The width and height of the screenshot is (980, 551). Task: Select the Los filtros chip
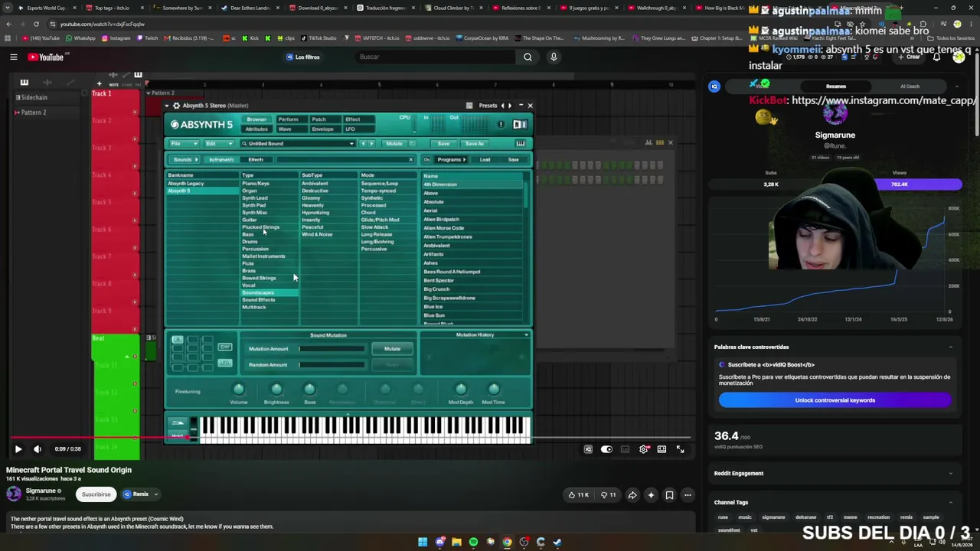point(302,57)
